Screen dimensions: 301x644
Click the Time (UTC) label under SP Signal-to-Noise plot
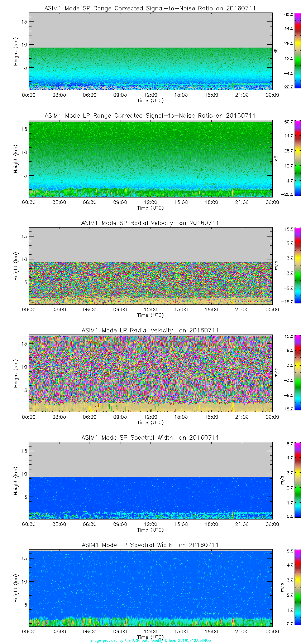point(150,101)
